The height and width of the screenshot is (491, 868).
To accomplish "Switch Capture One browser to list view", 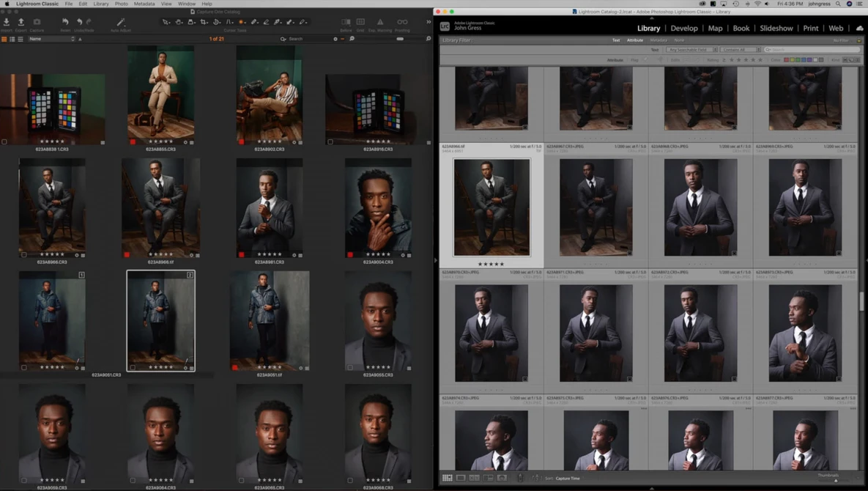I will [12, 40].
